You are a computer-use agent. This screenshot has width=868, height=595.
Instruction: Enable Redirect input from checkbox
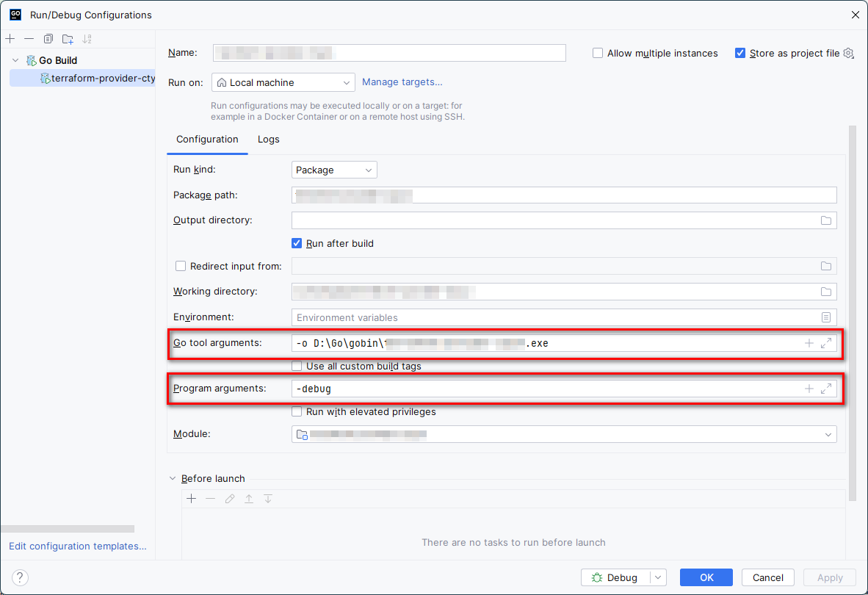[181, 266]
